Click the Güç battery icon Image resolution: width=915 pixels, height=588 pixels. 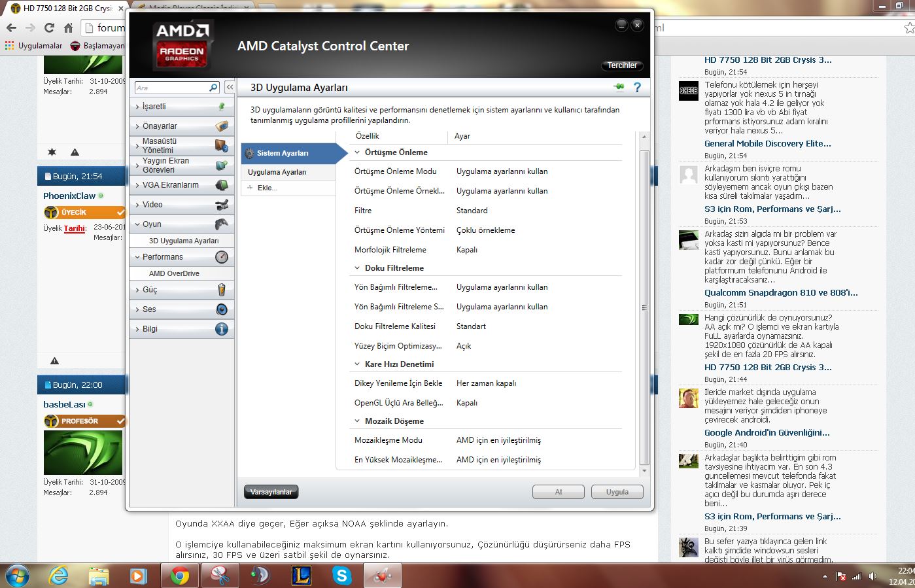[222, 290]
